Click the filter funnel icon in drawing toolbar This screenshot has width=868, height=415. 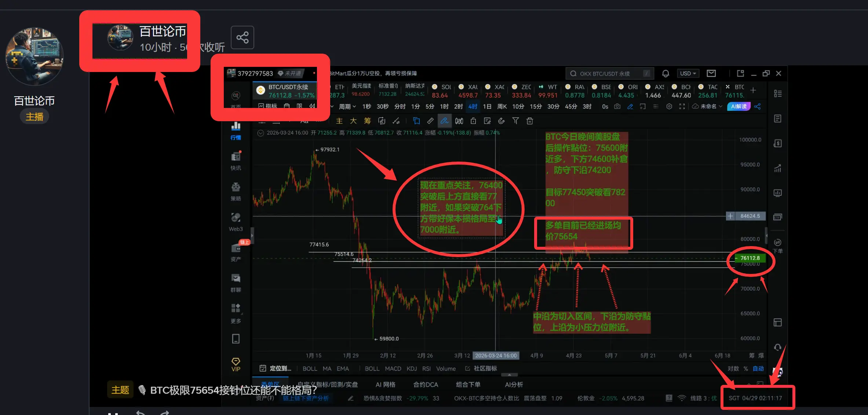click(x=515, y=121)
